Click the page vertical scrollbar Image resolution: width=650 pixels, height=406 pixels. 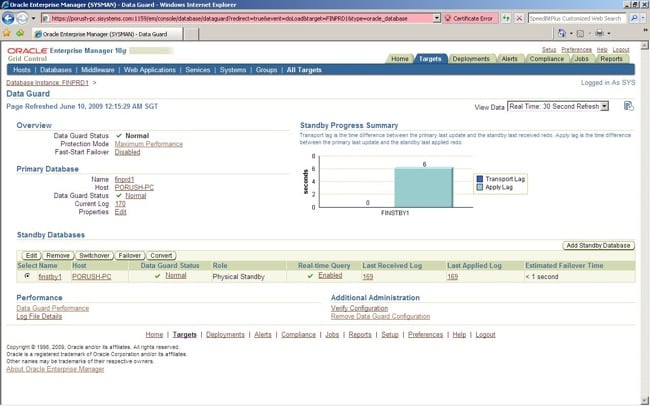pyautogui.click(x=645, y=222)
